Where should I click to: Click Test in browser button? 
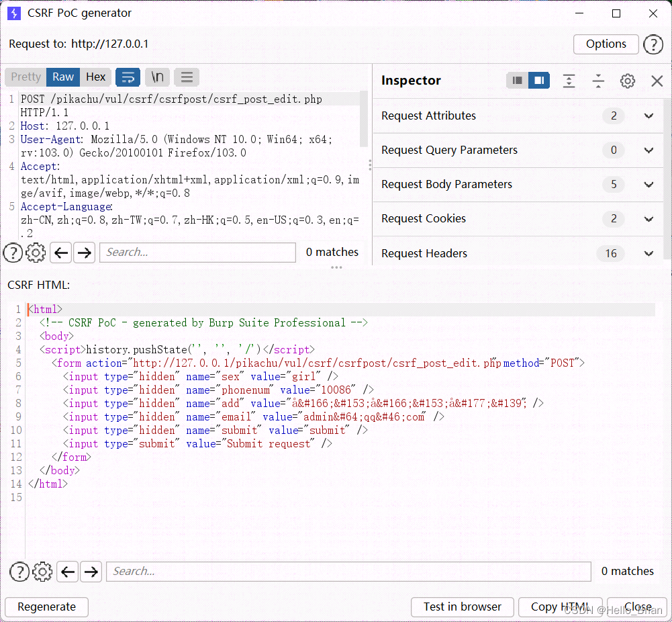click(463, 607)
